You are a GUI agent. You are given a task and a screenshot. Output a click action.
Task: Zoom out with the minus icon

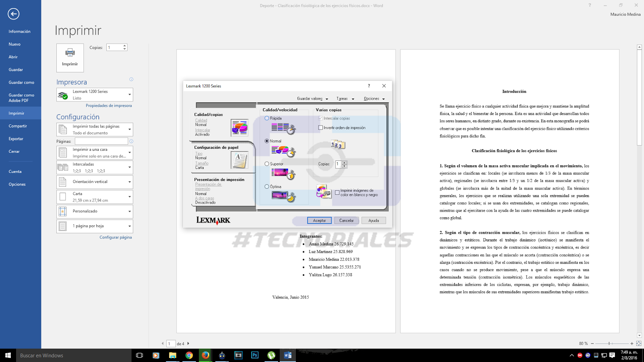592,343
